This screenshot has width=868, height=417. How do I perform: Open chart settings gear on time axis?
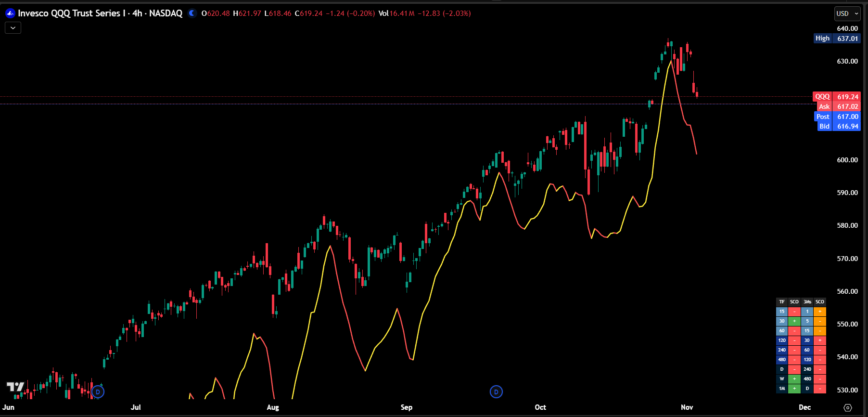(848, 408)
